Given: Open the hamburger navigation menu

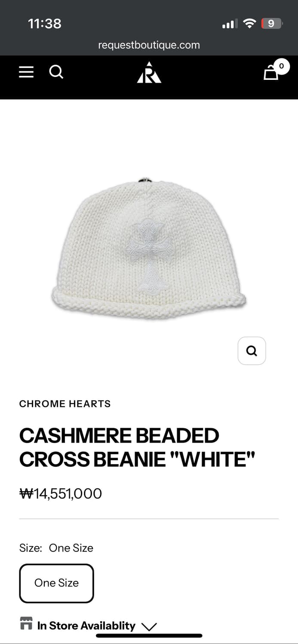Looking at the screenshot, I should 26,72.
